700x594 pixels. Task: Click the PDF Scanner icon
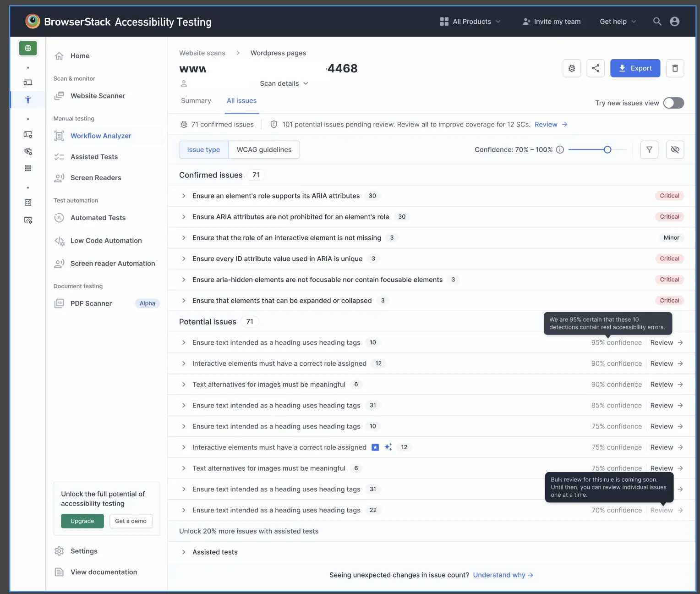(x=59, y=303)
